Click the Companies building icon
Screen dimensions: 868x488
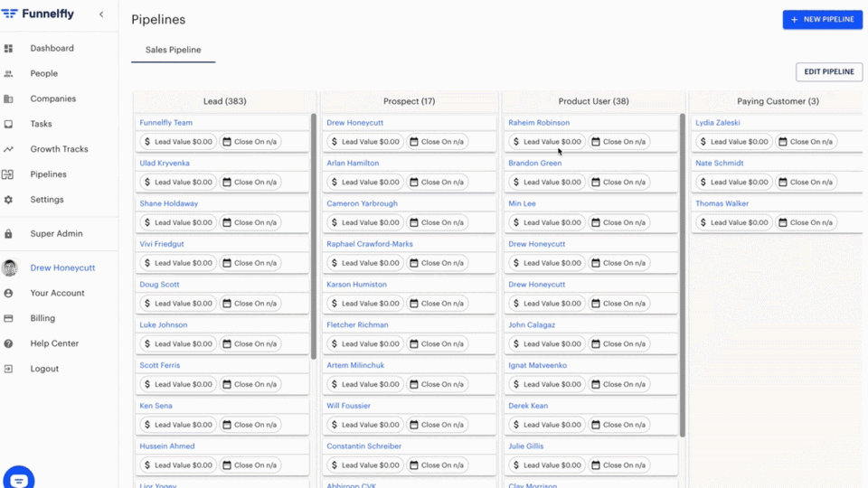coord(8,99)
